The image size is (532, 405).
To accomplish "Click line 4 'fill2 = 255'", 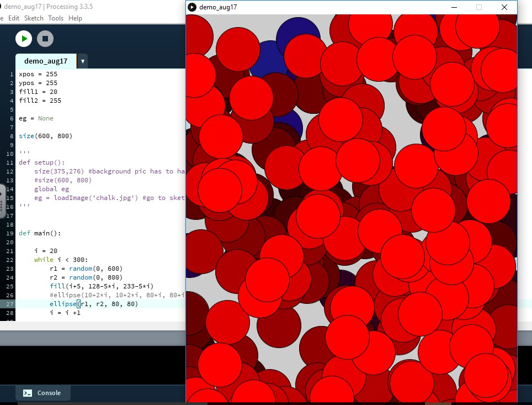I will [40, 101].
